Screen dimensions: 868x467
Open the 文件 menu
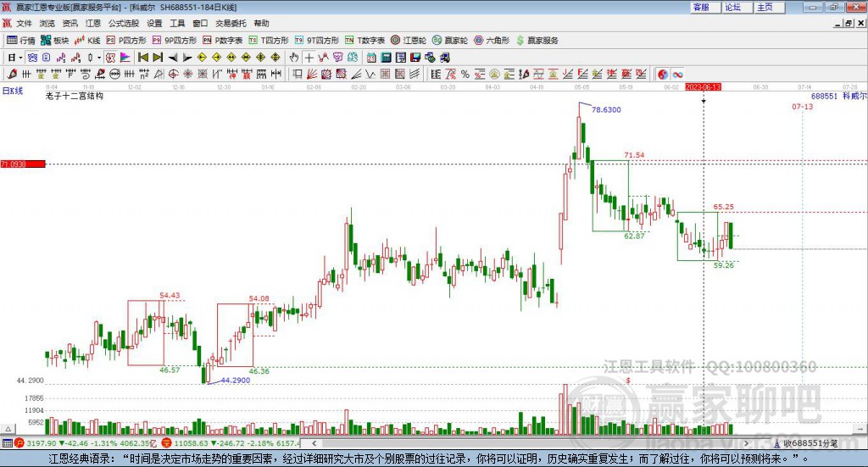24,23
